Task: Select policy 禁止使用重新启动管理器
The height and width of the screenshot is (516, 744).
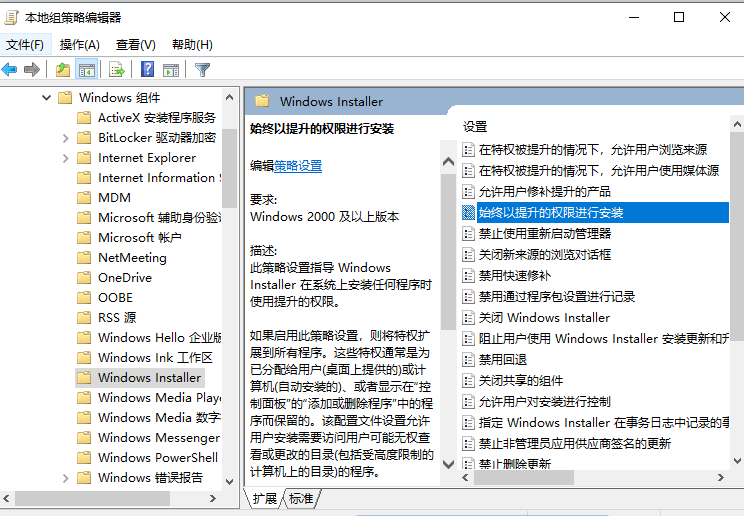Action: point(537,234)
